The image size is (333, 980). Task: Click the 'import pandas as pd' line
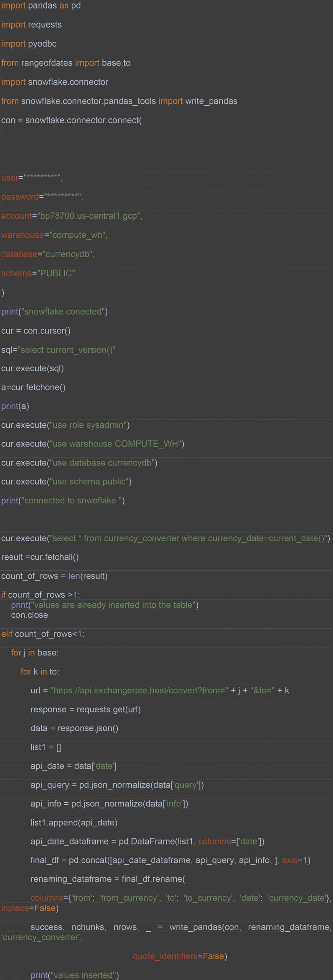[41, 6]
